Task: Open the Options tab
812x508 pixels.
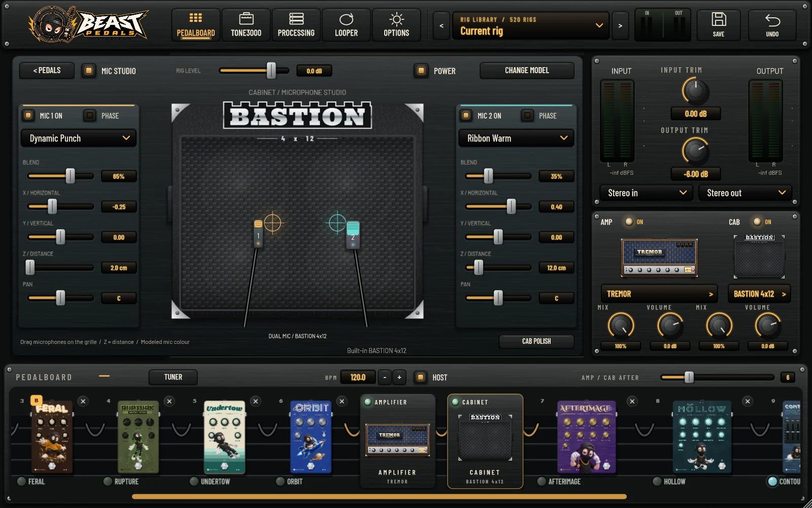Action: click(396, 25)
